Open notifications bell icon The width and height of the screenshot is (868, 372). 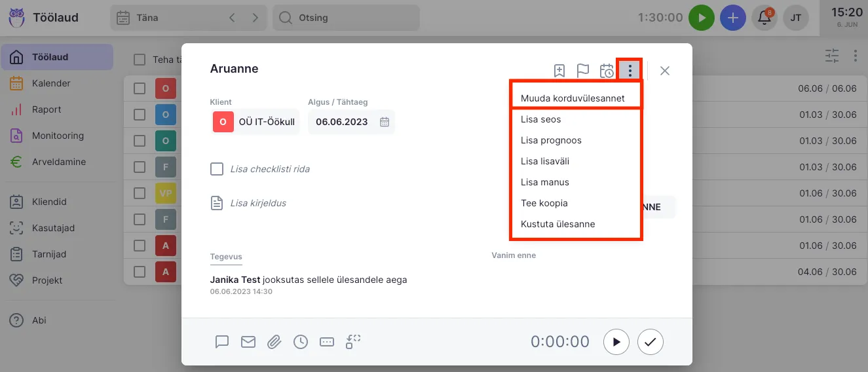(764, 18)
